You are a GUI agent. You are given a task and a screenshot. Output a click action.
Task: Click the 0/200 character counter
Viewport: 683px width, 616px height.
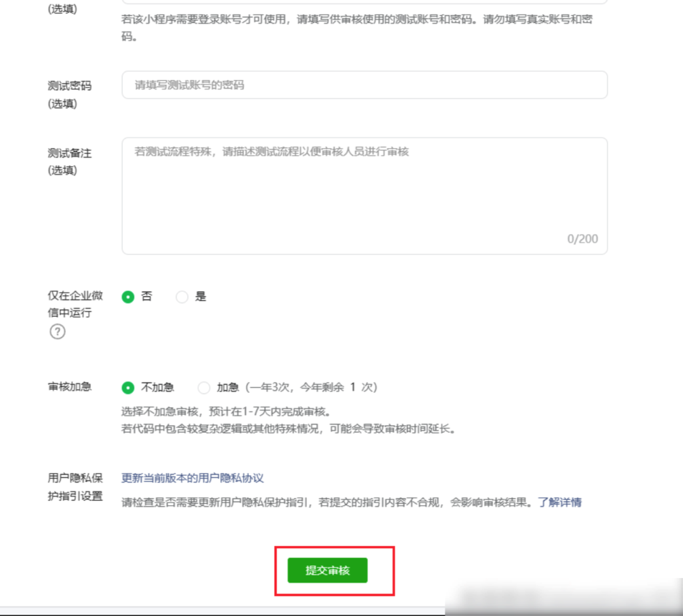(582, 239)
